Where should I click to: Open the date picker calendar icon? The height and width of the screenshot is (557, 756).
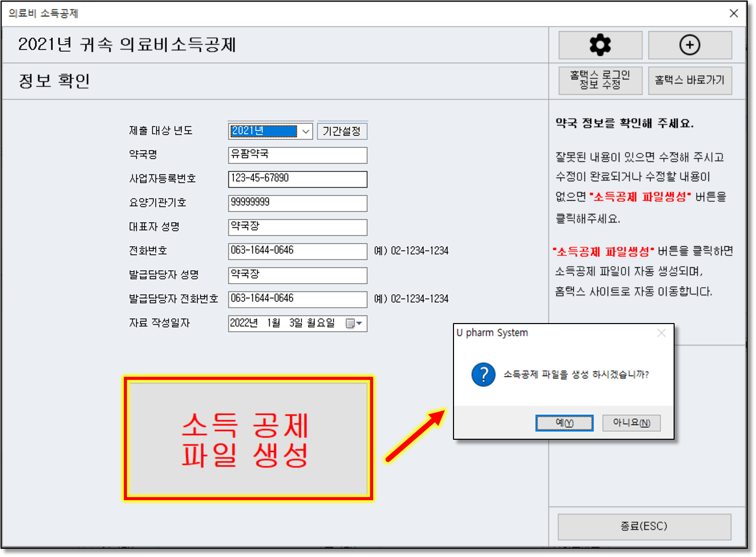[353, 324]
